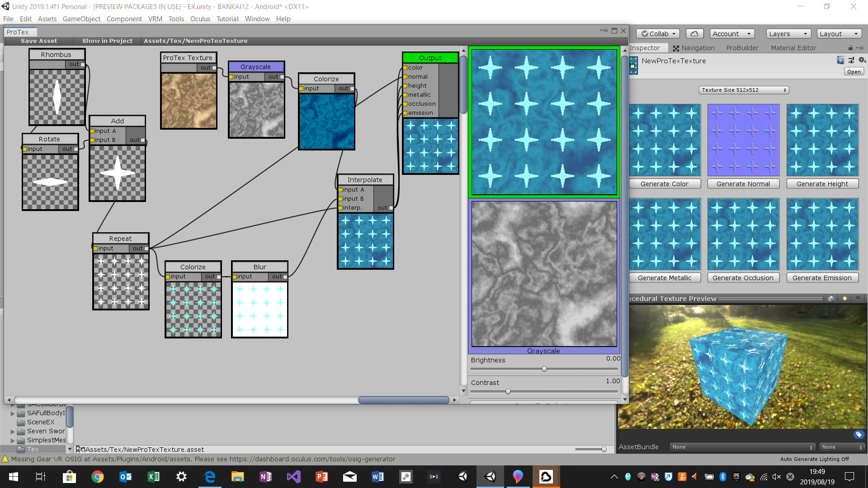Toggle the inspector lock icon

tap(850, 48)
